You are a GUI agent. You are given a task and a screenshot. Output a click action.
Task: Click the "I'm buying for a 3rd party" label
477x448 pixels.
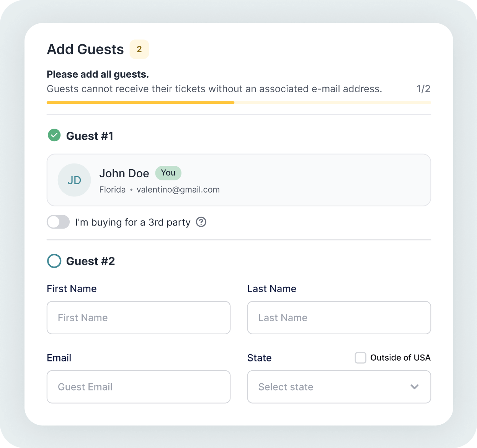132,222
